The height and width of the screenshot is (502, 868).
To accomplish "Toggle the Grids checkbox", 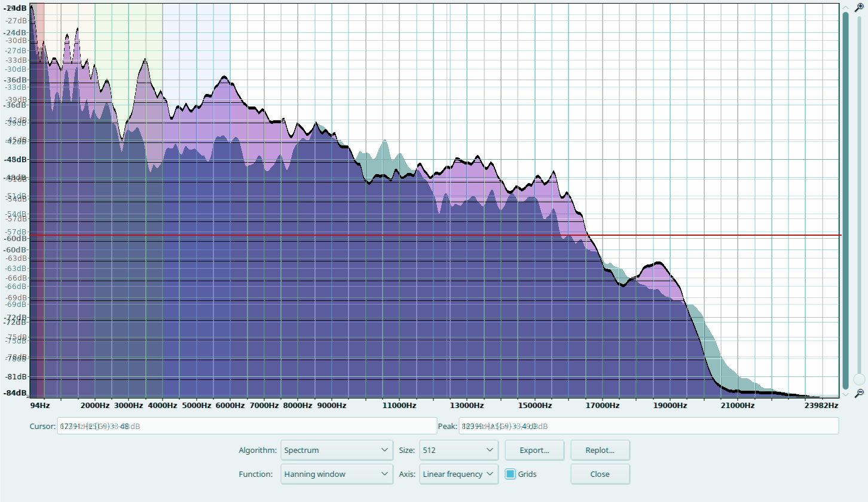I will [x=511, y=474].
